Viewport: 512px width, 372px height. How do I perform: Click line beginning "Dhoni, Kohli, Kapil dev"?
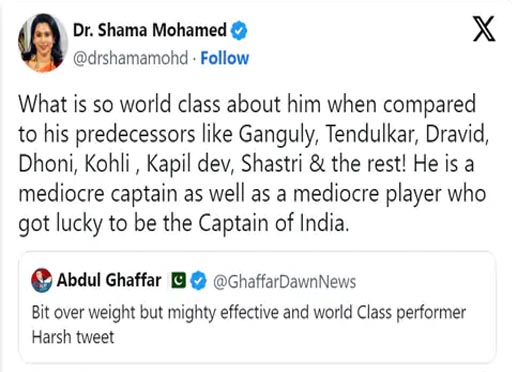coord(246,164)
